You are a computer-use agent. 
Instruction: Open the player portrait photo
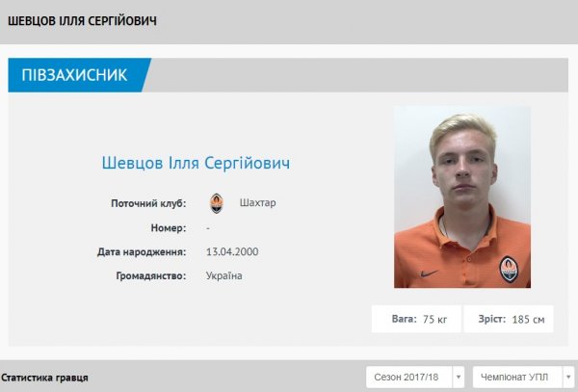pos(462,197)
